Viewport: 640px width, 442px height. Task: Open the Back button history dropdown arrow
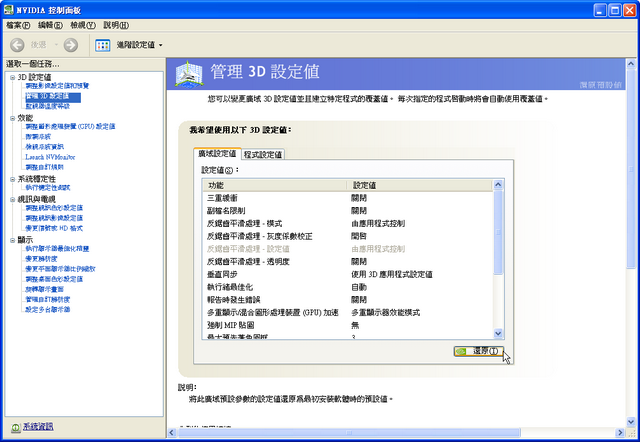click(x=56, y=45)
